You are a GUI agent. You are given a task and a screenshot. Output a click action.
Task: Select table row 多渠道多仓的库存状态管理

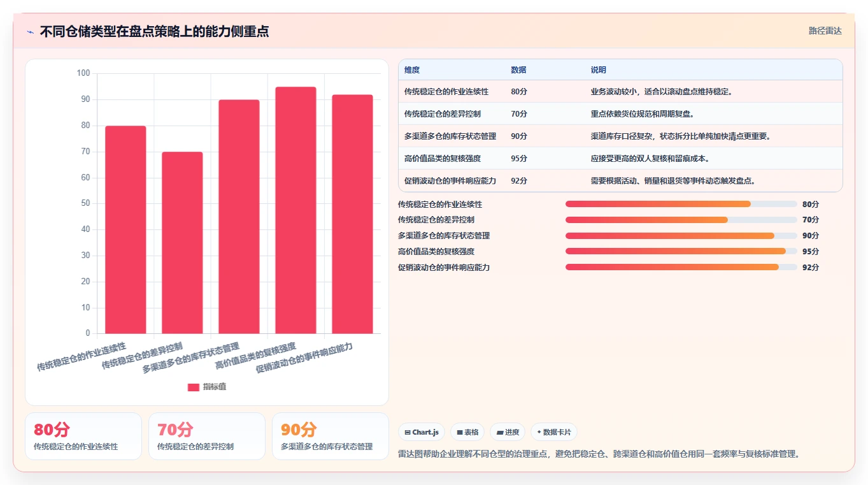620,136
